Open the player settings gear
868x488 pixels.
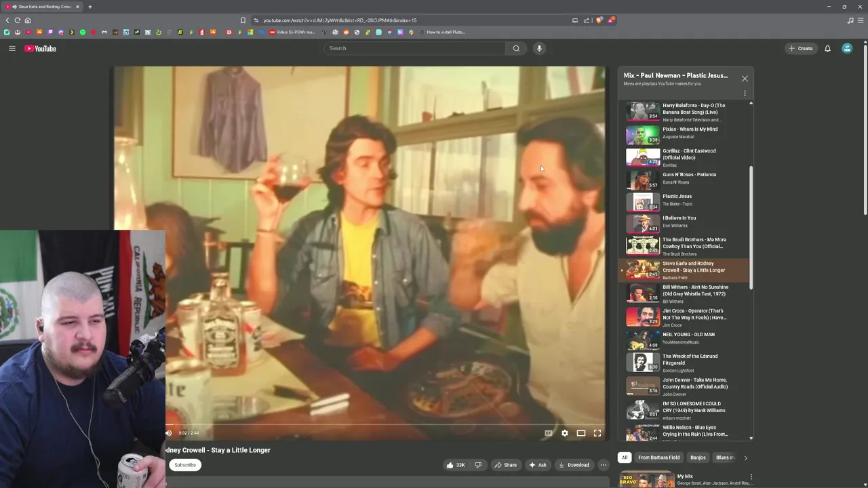pos(565,433)
